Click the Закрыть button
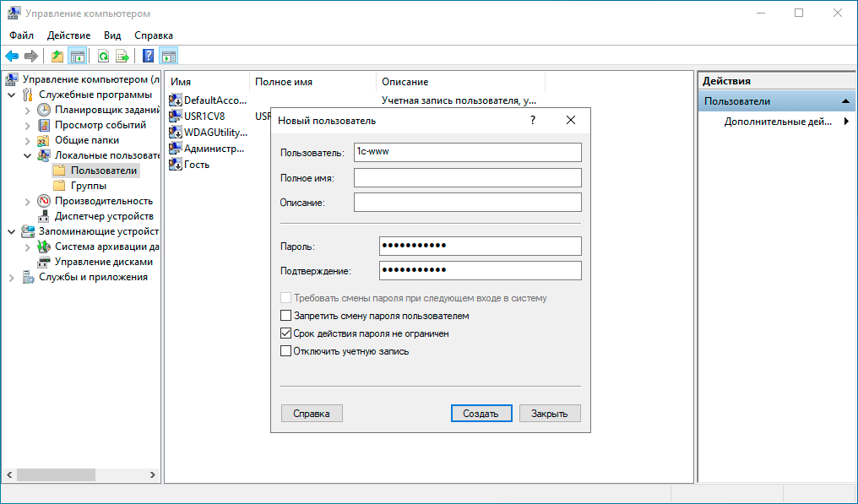The height and width of the screenshot is (504, 858). click(x=550, y=413)
